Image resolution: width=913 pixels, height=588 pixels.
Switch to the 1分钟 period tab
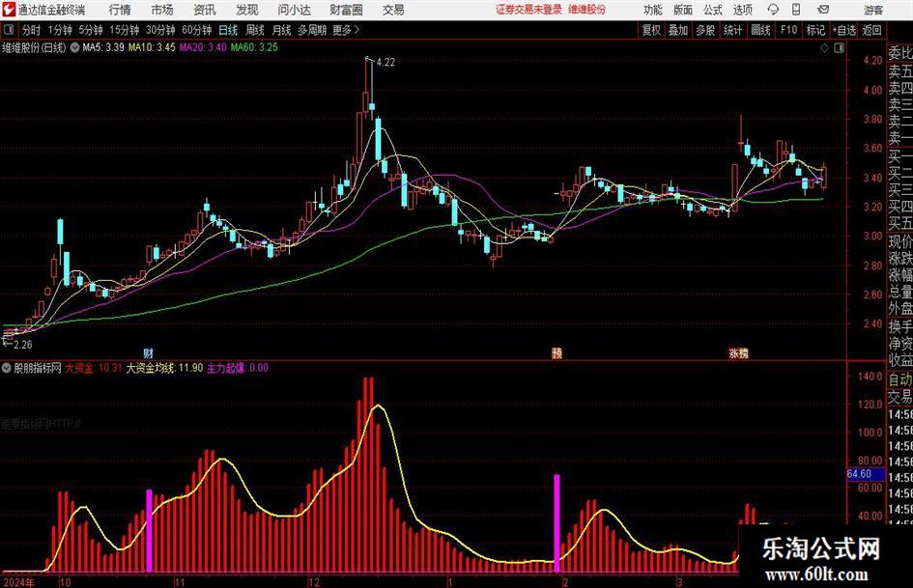click(59, 30)
